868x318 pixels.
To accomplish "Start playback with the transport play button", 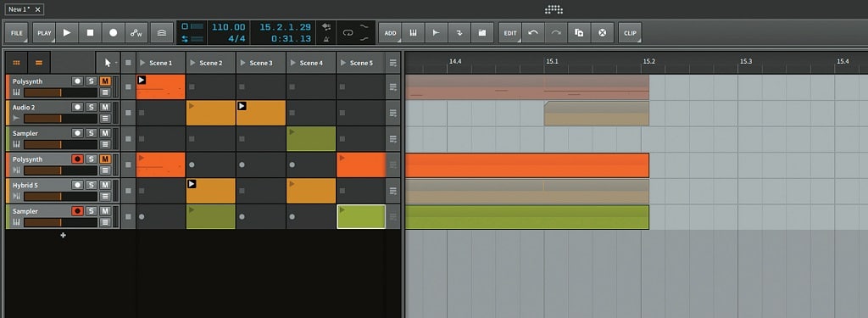I will [x=67, y=33].
